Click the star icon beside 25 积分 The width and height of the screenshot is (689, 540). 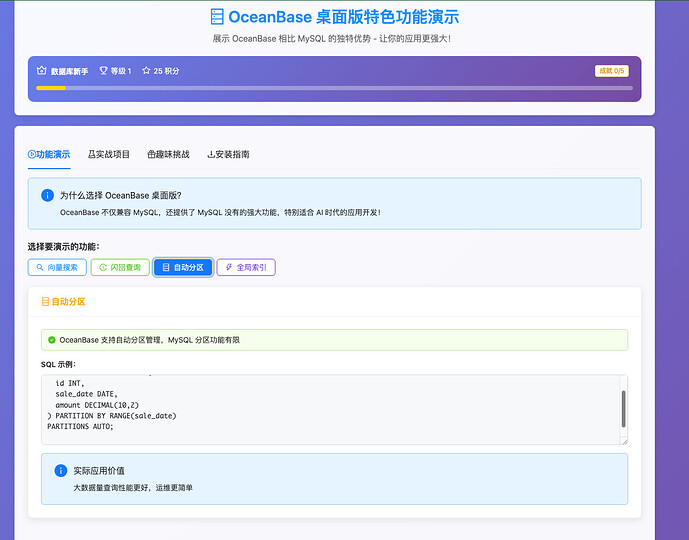pos(146,70)
